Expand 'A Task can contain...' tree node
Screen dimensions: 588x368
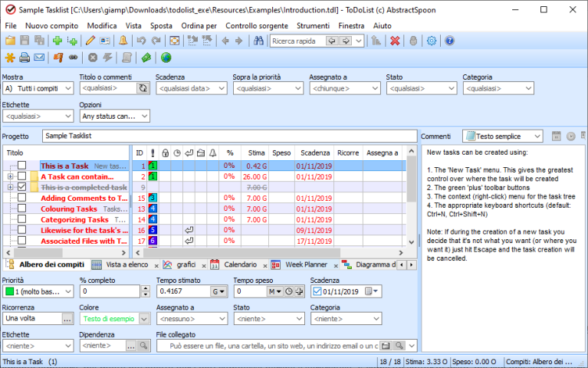[x=11, y=176]
